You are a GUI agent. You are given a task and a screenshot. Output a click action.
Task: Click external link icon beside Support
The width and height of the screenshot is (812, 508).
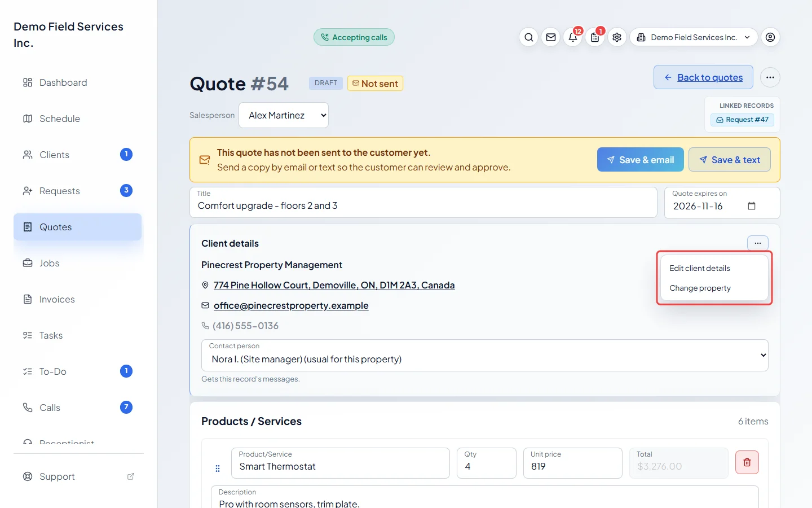click(131, 476)
